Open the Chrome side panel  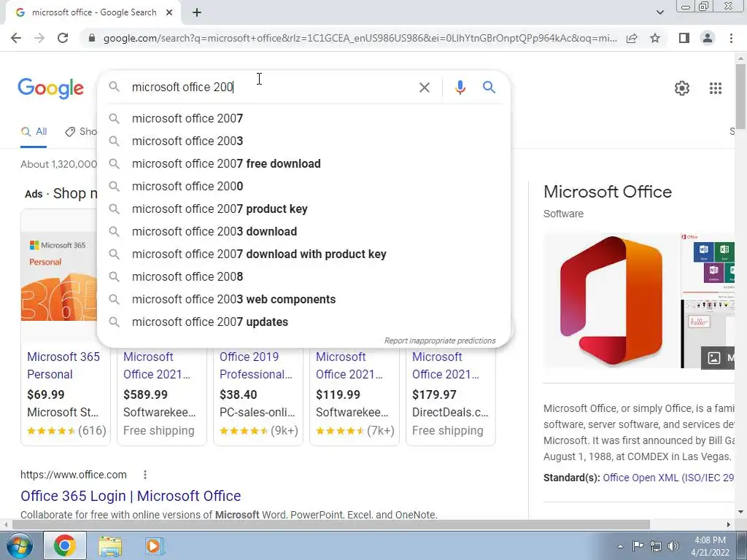[x=684, y=38]
